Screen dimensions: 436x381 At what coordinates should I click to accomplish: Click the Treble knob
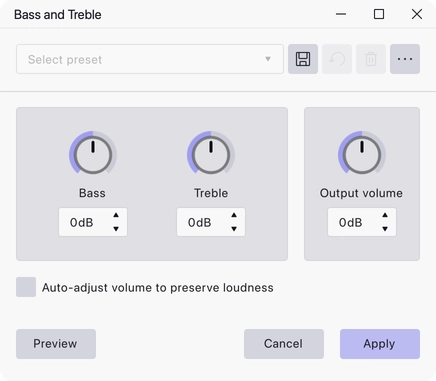(x=211, y=153)
